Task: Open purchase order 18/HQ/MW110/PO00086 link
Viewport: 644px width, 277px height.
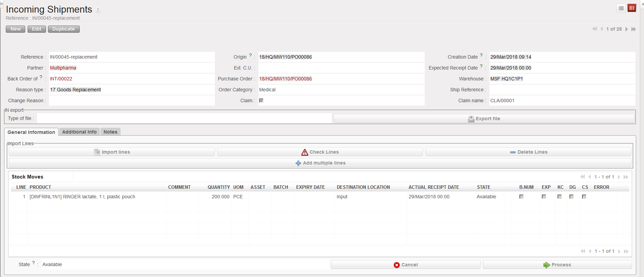Action: pyautogui.click(x=285, y=79)
